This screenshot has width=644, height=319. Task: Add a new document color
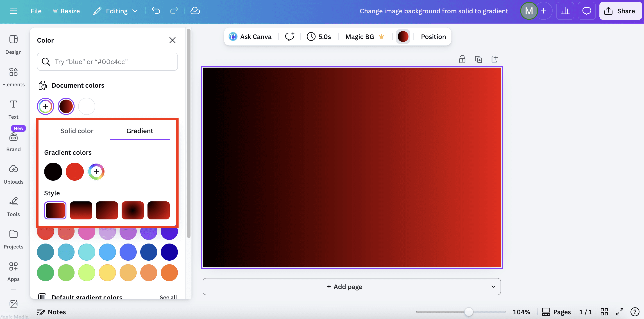(45, 106)
